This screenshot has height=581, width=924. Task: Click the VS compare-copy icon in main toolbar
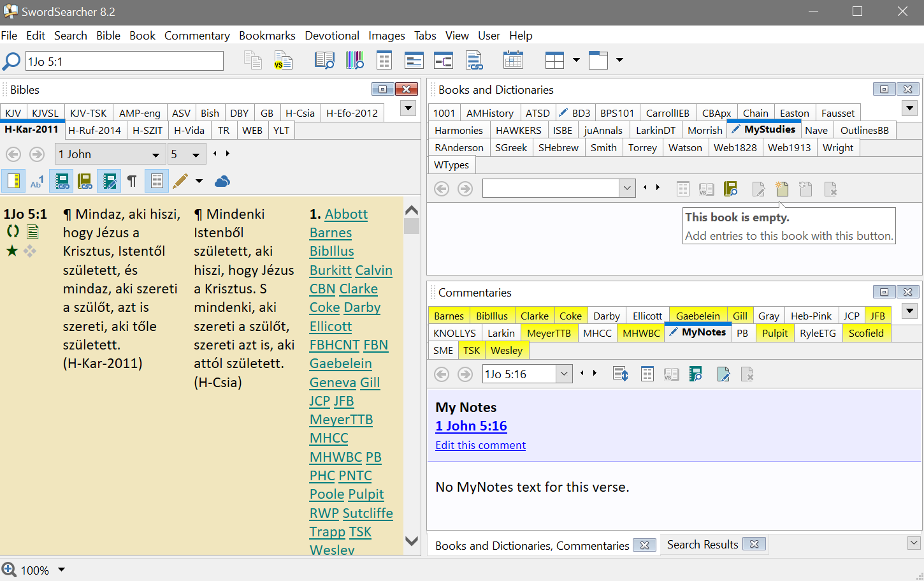pos(283,61)
